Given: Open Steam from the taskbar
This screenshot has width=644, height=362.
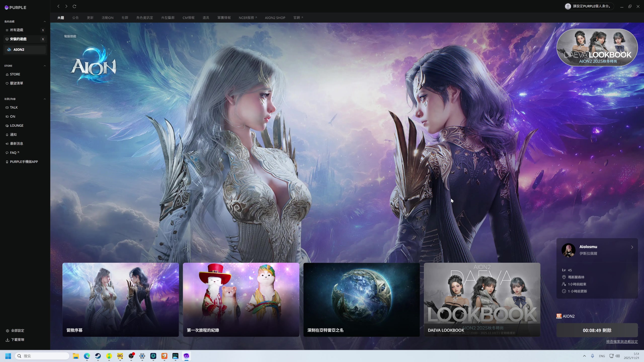Looking at the screenshot, I should pos(98,356).
